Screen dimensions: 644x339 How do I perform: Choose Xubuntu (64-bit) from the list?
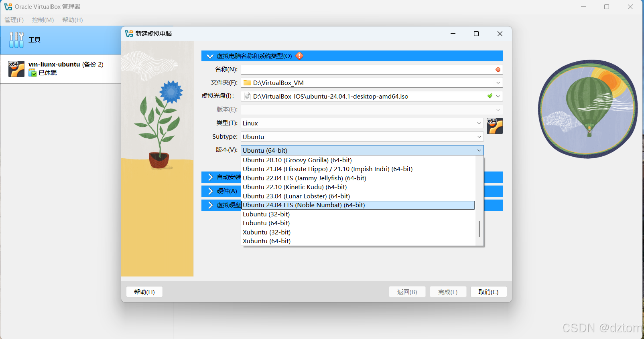point(358,241)
